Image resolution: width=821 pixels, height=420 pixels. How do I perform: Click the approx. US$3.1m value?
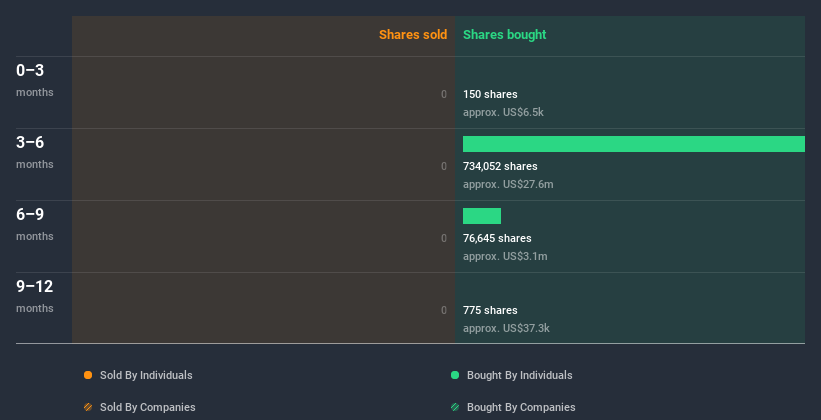pos(505,256)
